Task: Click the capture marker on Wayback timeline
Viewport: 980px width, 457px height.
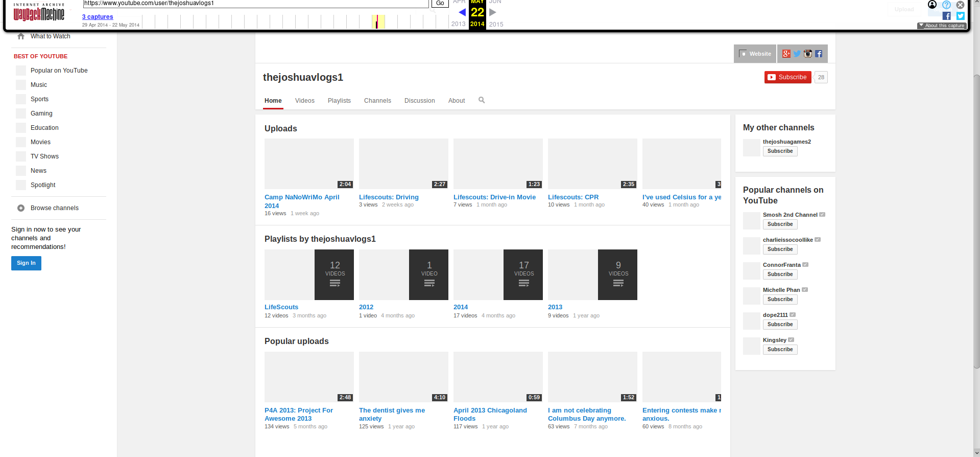Action: pos(377,22)
